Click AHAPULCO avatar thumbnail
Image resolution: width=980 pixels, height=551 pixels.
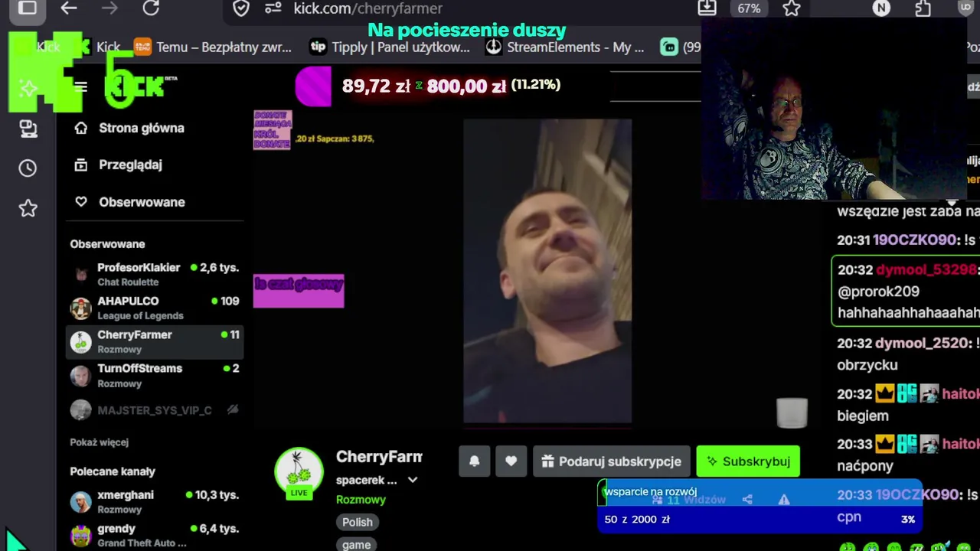[80, 308]
